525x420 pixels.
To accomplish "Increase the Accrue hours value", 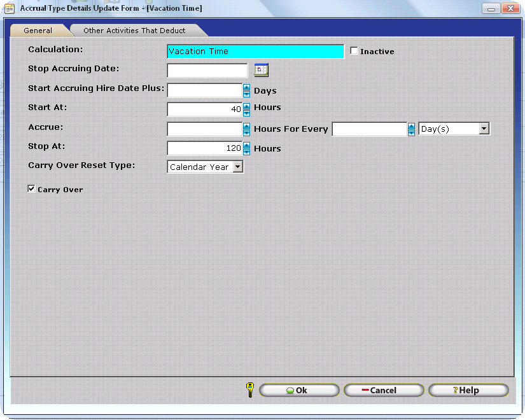I will coord(246,126).
